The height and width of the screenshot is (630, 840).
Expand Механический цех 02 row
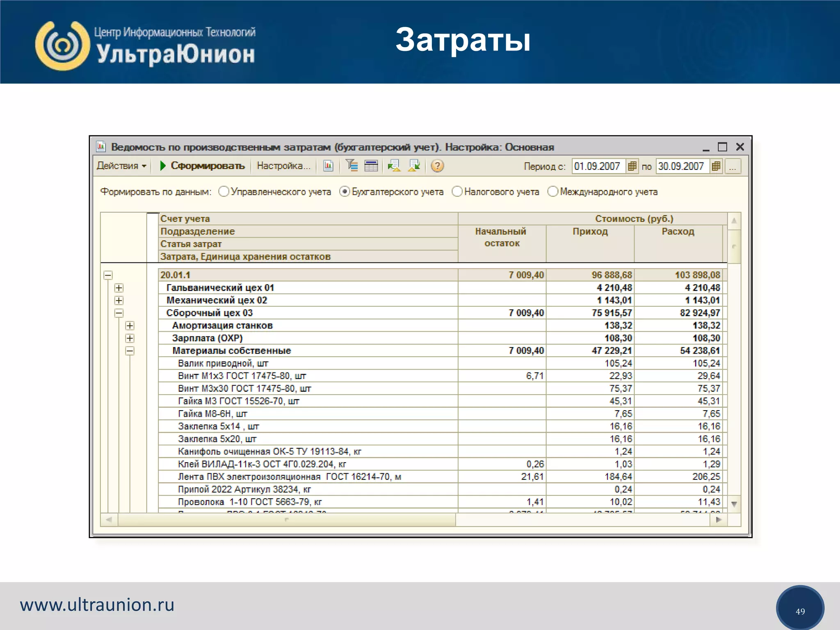coord(119,301)
